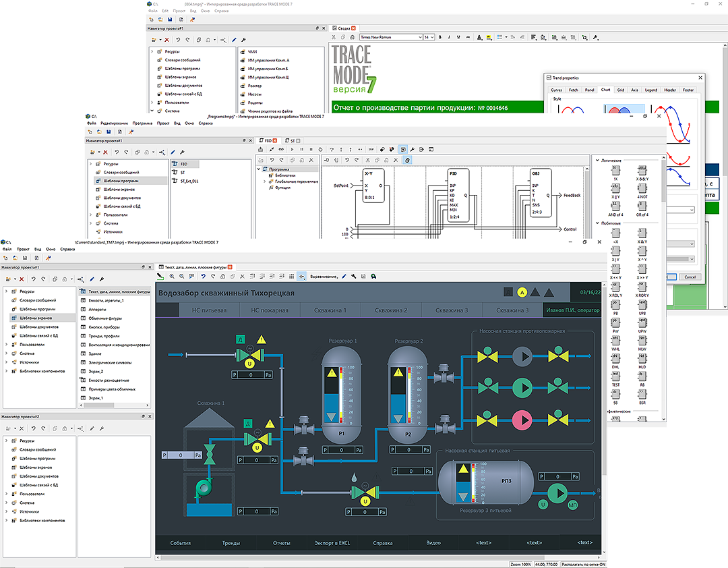Collapse Логические section in FBD block palette
728x568 pixels.
597,160
